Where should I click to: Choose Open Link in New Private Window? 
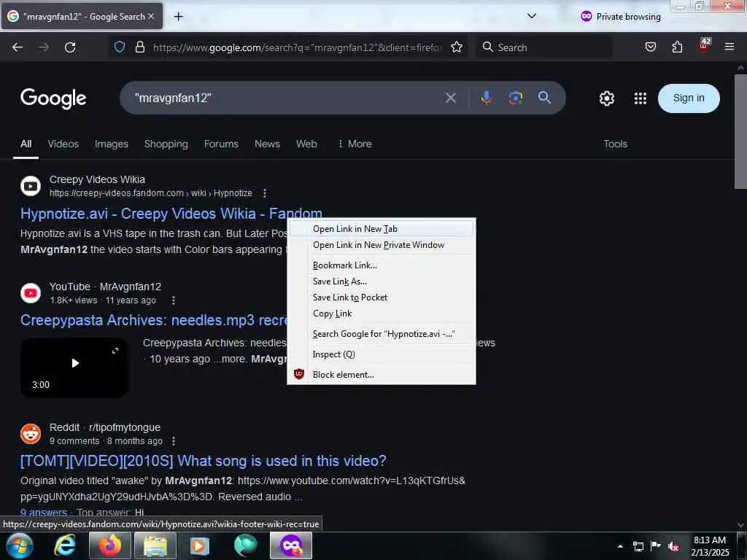coord(381,245)
